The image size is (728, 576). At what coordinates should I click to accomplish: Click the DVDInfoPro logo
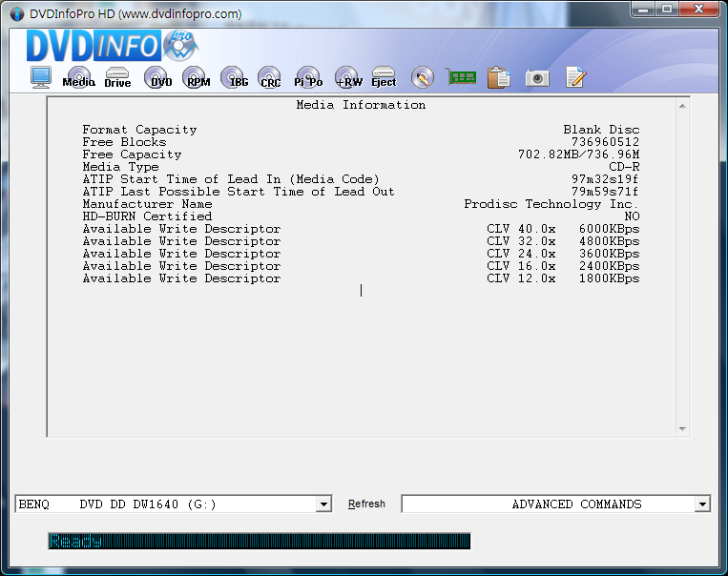pos(113,46)
